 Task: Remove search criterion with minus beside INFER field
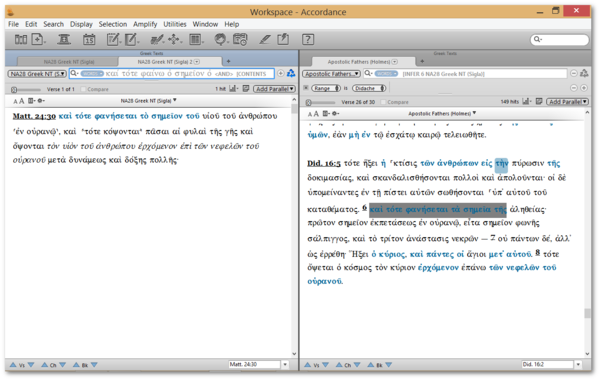click(x=574, y=73)
